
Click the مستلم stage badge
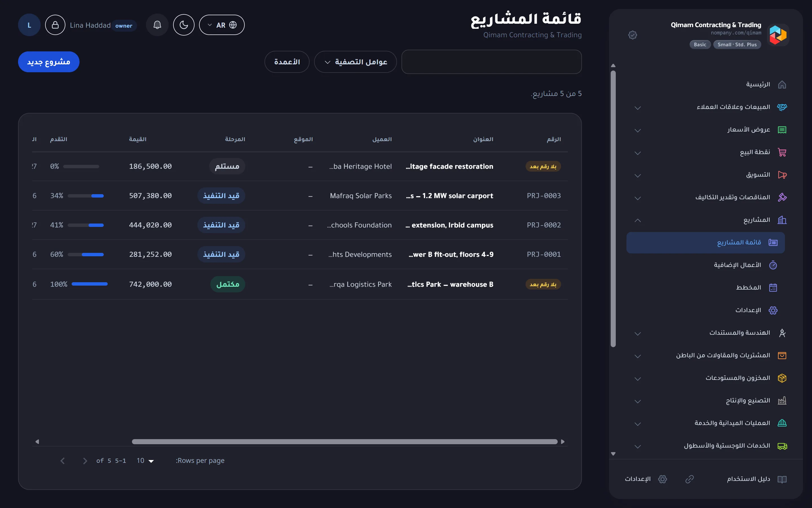coord(227,166)
